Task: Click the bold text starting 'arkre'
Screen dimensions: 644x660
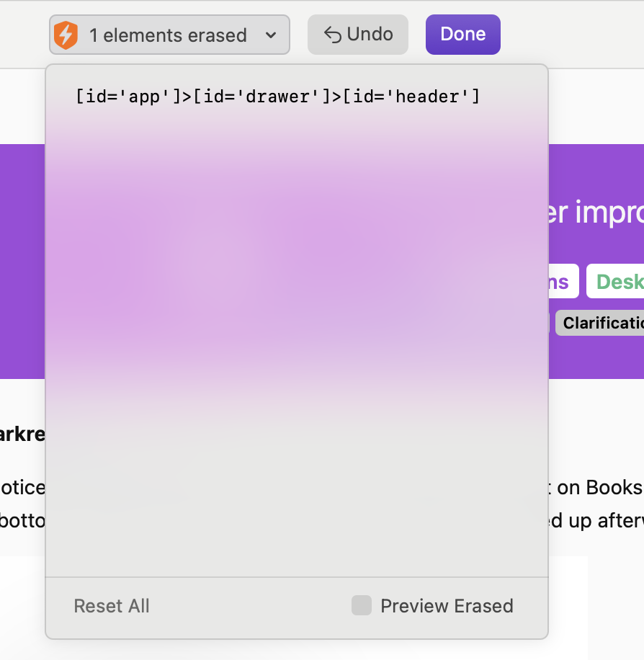Action: click(22, 434)
